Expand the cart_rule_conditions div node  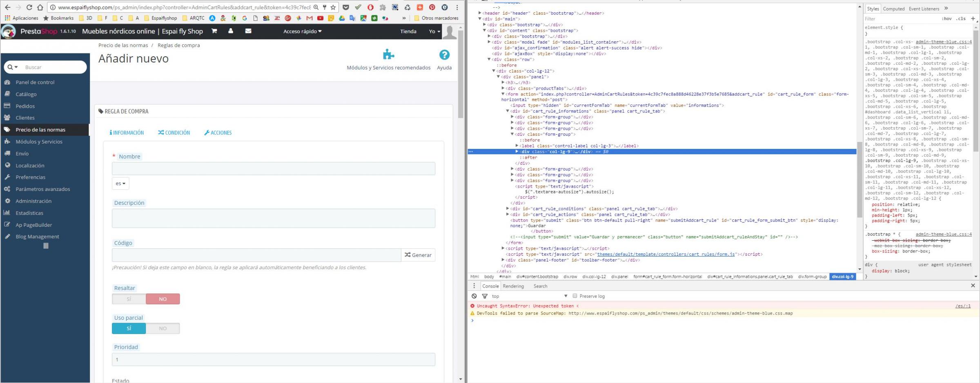click(508, 208)
